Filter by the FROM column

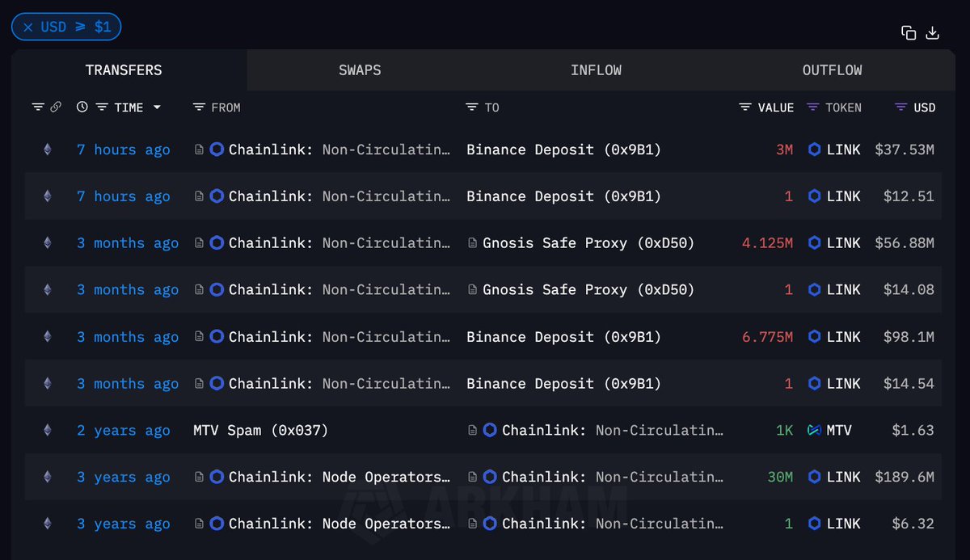point(200,107)
